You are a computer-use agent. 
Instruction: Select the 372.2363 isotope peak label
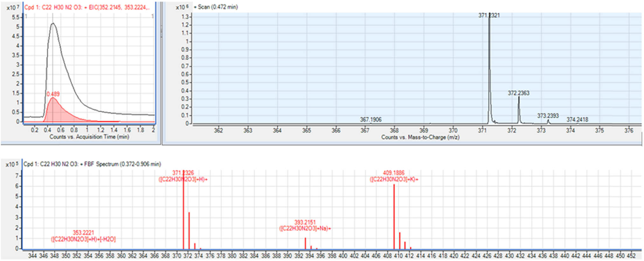(x=518, y=93)
